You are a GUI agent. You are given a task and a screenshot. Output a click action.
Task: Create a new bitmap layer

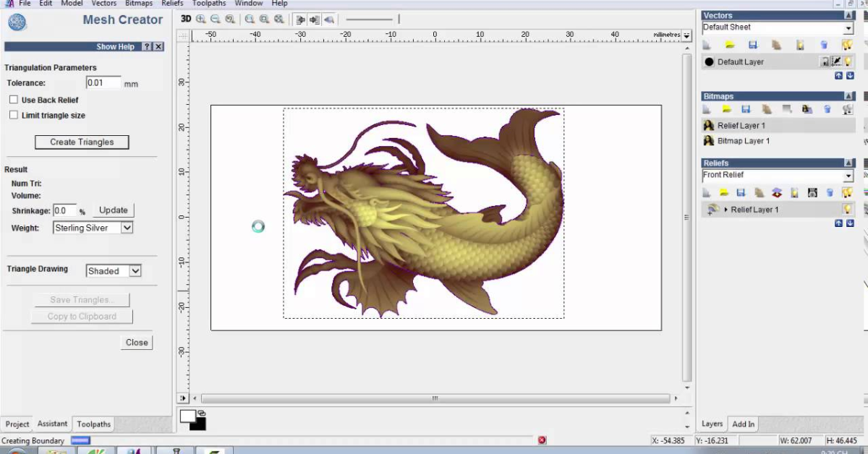pos(707,108)
